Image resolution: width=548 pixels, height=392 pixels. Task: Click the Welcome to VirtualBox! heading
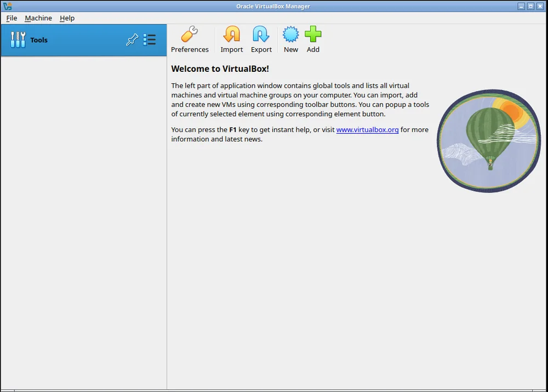[x=220, y=69]
